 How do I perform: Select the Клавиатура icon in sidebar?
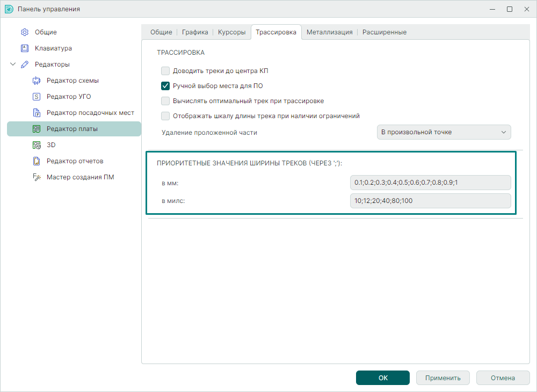point(25,48)
